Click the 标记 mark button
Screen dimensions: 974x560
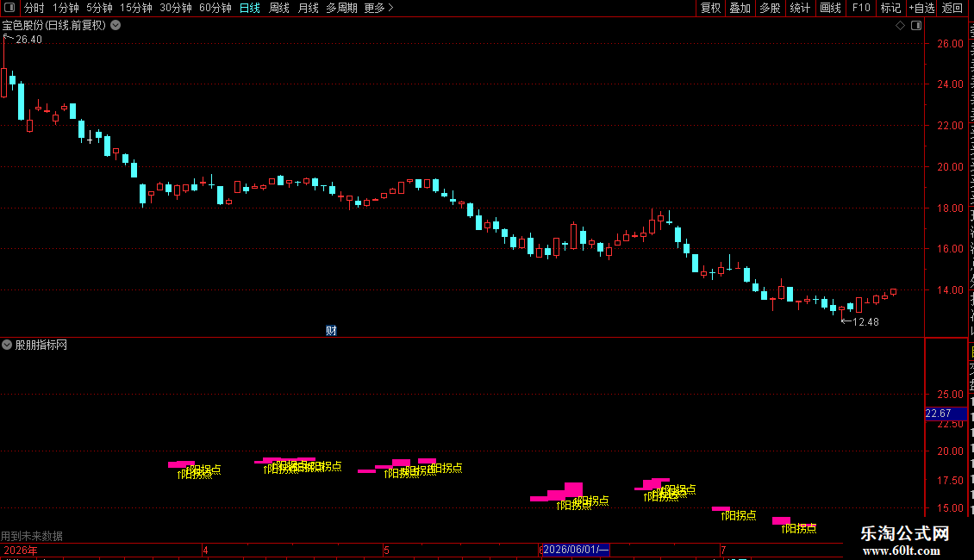[890, 8]
